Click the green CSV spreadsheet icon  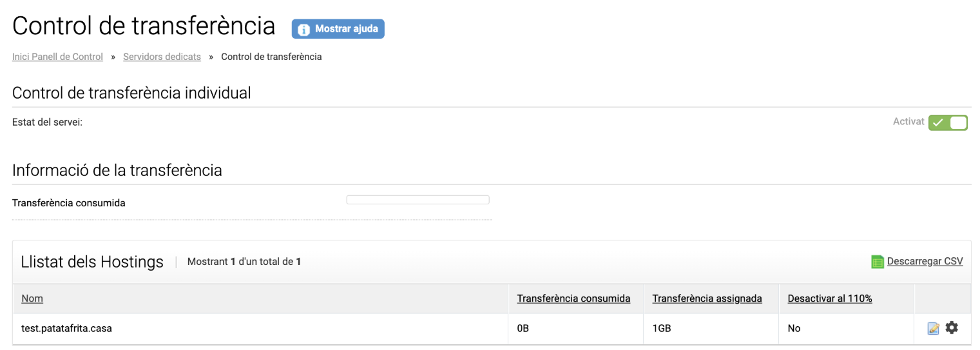[878, 262]
